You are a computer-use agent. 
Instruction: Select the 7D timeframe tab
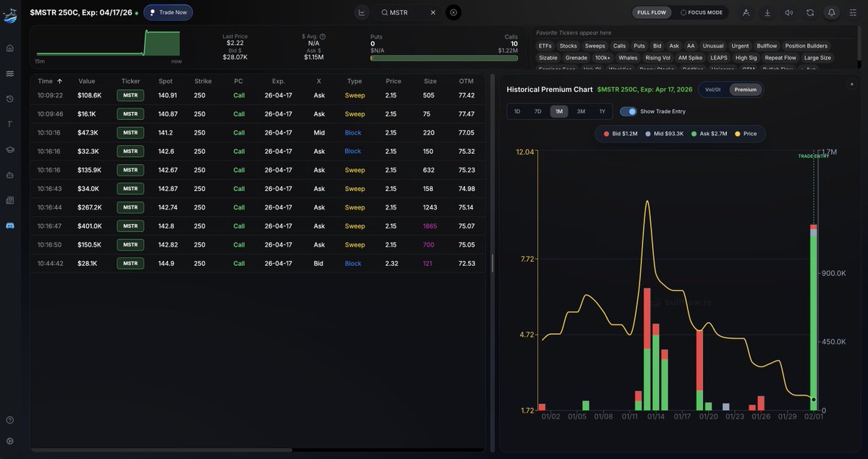click(537, 111)
